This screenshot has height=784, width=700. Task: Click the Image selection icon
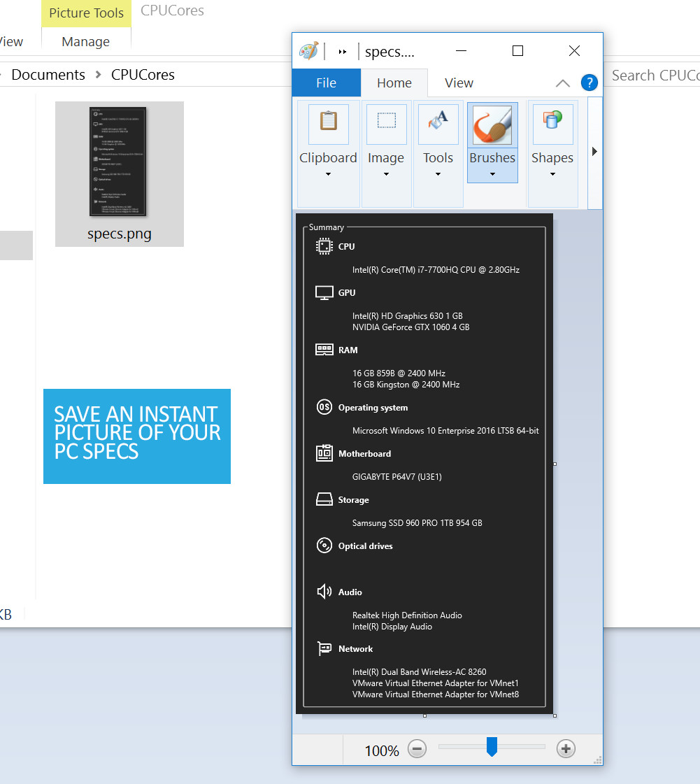(x=385, y=124)
